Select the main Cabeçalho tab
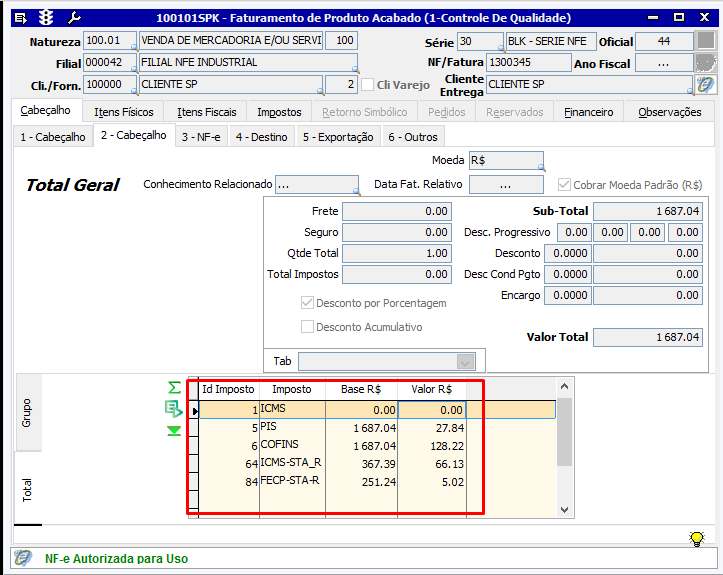Viewport: 723px width, 575px height. coord(46,111)
